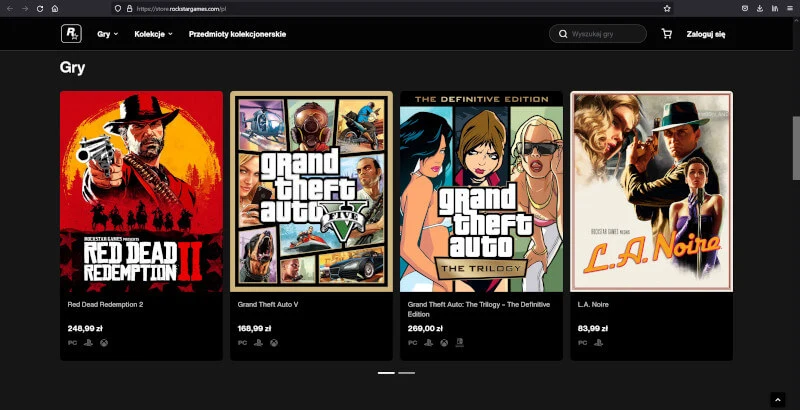This screenshot has height=410, width=800.
Task: Open the Rockstar Games logo home link
Action: 71,34
